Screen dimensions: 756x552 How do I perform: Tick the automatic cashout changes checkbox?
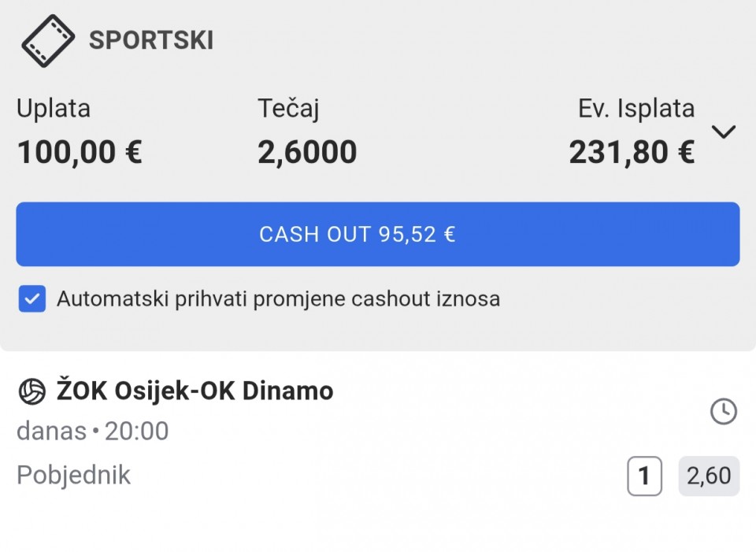point(32,299)
